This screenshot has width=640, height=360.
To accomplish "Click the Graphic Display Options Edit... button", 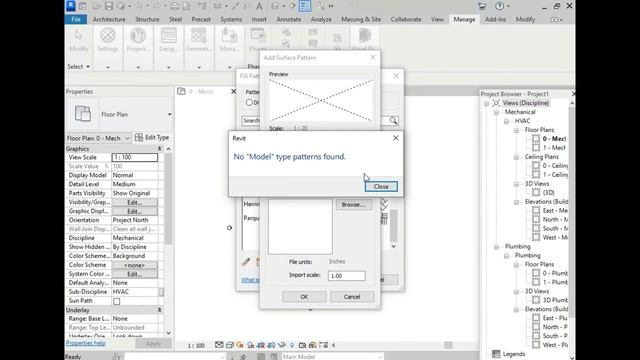I will pyautogui.click(x=135, y=211).
